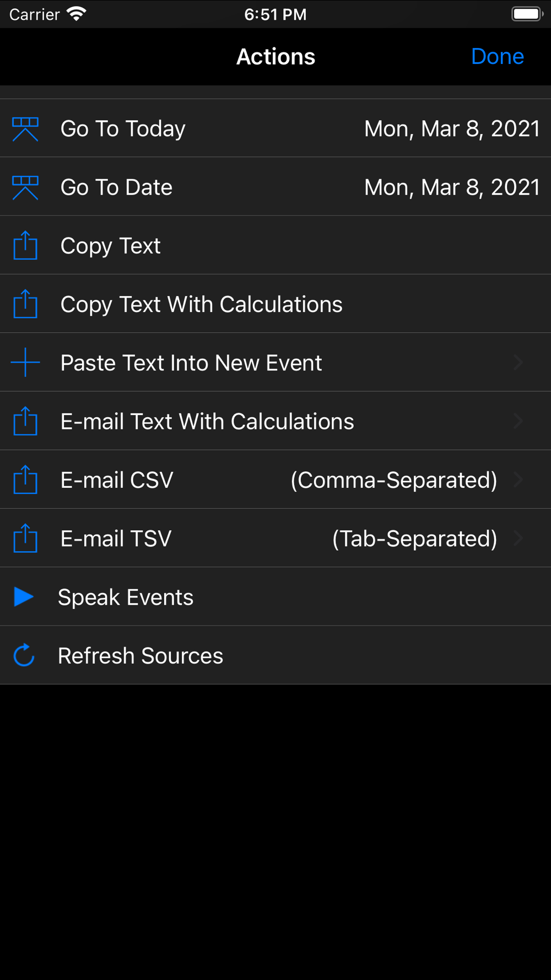The image size is (551, 980).
Task: Tap the share icon beside E-mail TSV
Action: click(x=25, y=539)
